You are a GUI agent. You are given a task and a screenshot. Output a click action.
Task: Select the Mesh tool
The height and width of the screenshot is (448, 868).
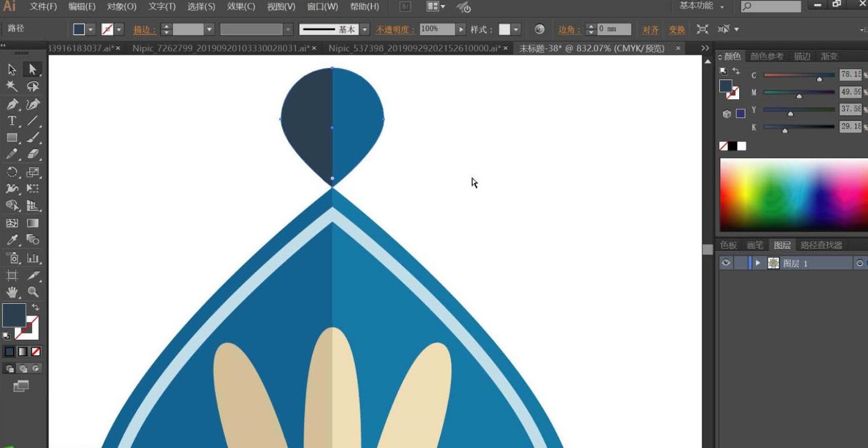12,223
